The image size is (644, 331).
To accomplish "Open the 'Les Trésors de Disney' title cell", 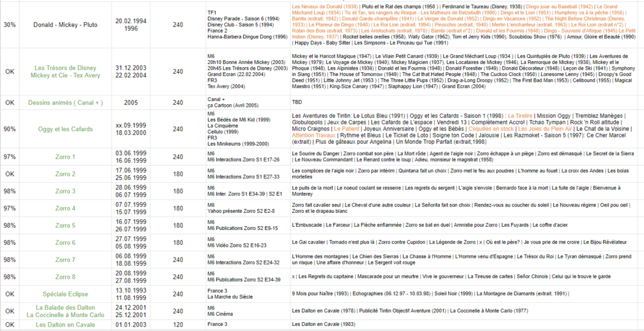I will click(x=65, y=72).
